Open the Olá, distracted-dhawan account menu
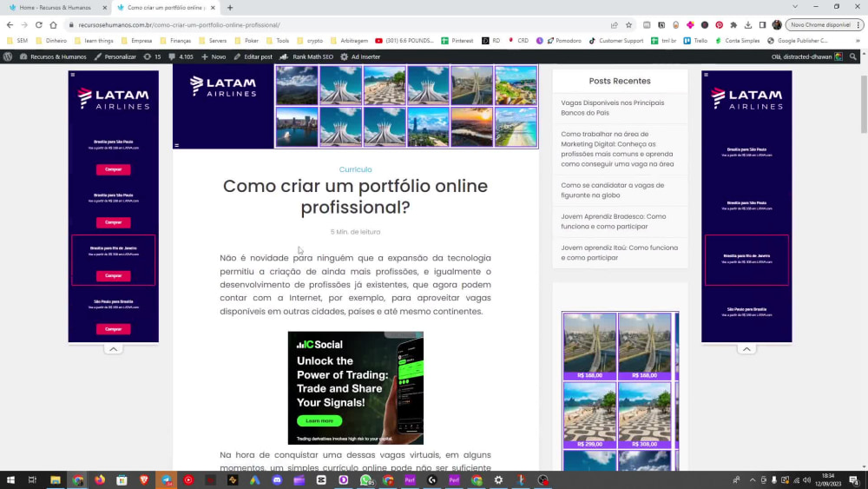This screenshot has height=489, width=868. tap(806, 56)
